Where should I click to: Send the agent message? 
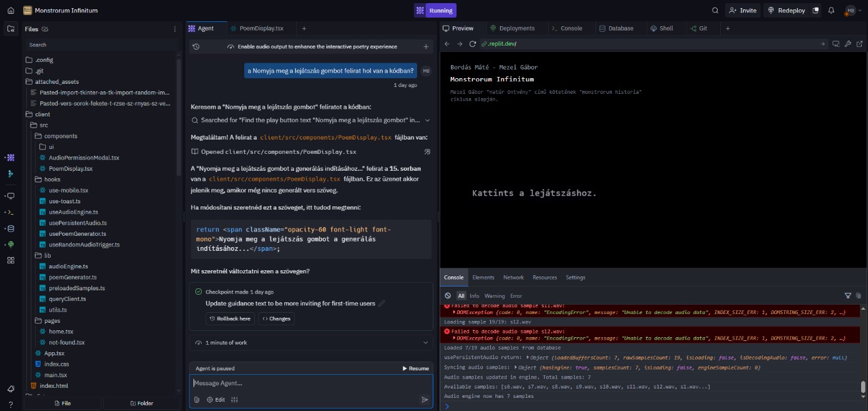point(425,400)
